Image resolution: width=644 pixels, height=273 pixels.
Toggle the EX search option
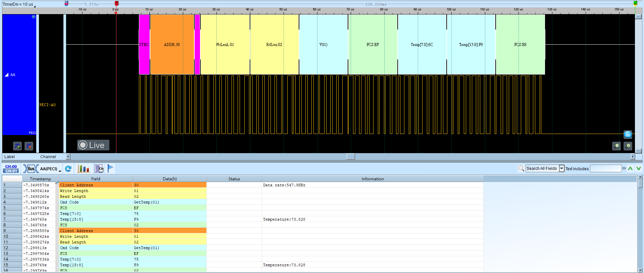pos(624,168)
